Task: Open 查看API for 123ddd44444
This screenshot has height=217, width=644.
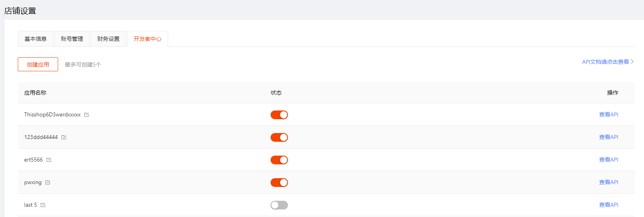Action: coord(608,137)
